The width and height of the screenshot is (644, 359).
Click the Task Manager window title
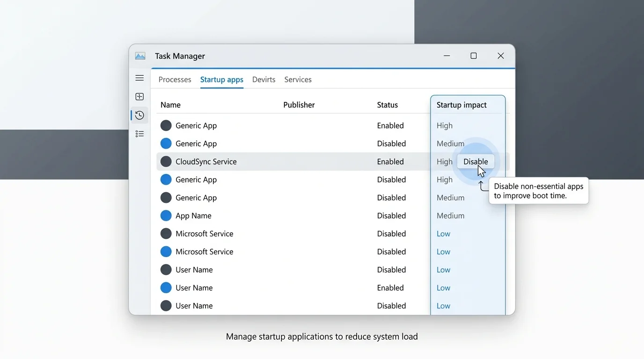point(180,56)
